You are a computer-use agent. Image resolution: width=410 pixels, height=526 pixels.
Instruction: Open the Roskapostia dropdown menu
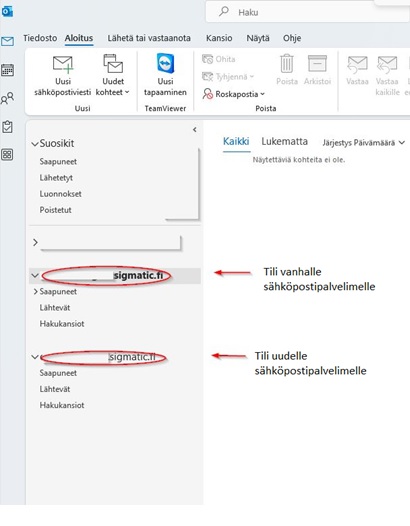point(234,94)
